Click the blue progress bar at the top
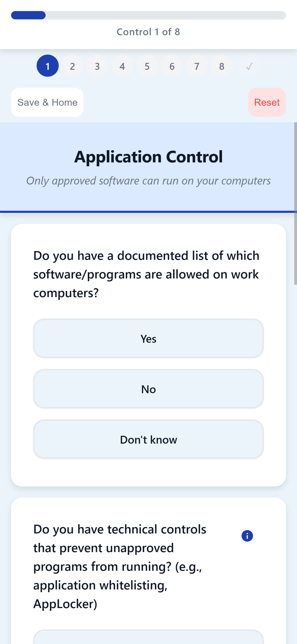Image resolution: width=297 pixels, height=644 pixels. click(x=28, y=15)
